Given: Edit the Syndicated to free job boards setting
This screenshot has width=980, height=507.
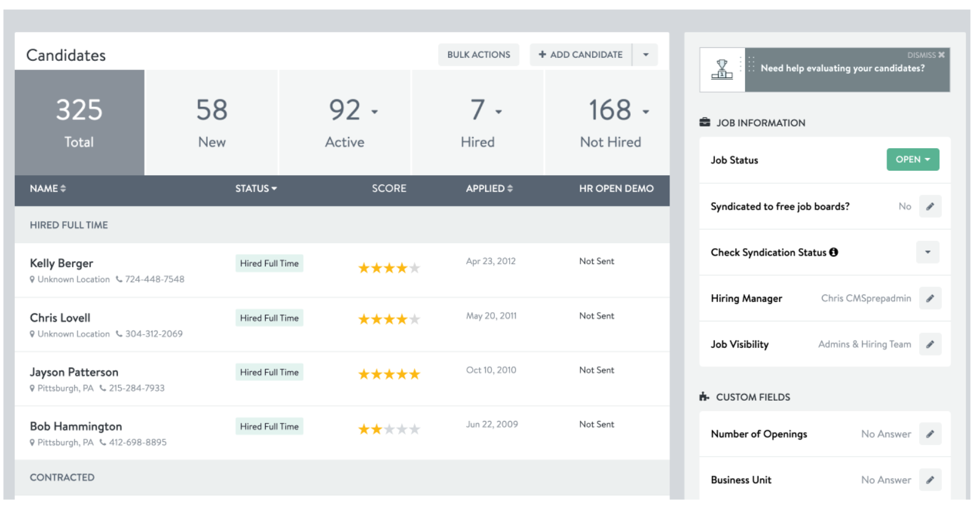Looking at the screenshot, I should [x=930, y=206].
